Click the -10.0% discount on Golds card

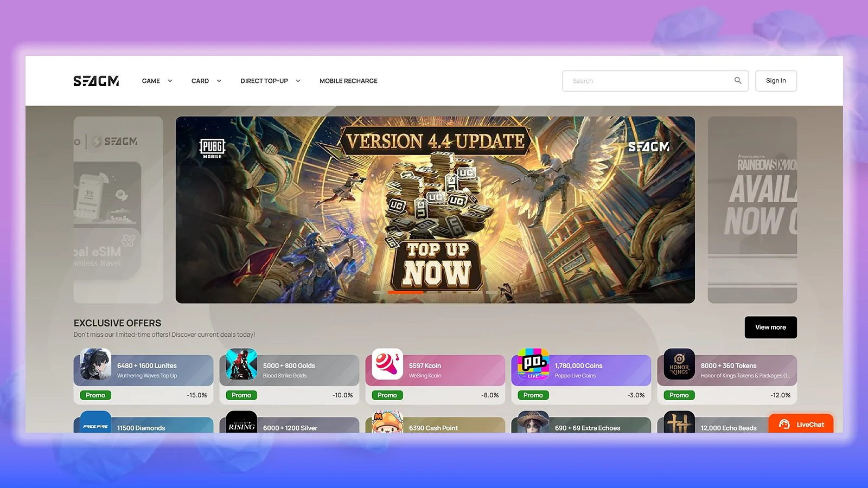tap(343, 395)
